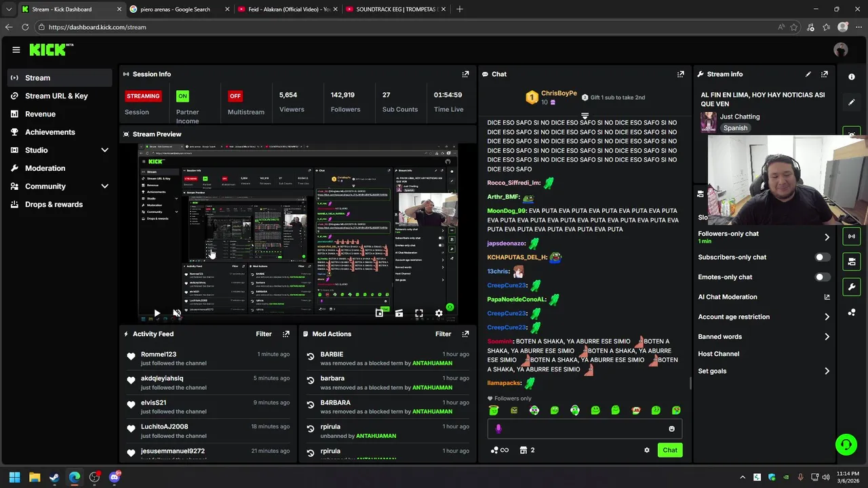Viewport: 868px width, 488px height.
Task: Toggle theater mode in stream preview
Action: pyautogui.click(x=399, y=313)
